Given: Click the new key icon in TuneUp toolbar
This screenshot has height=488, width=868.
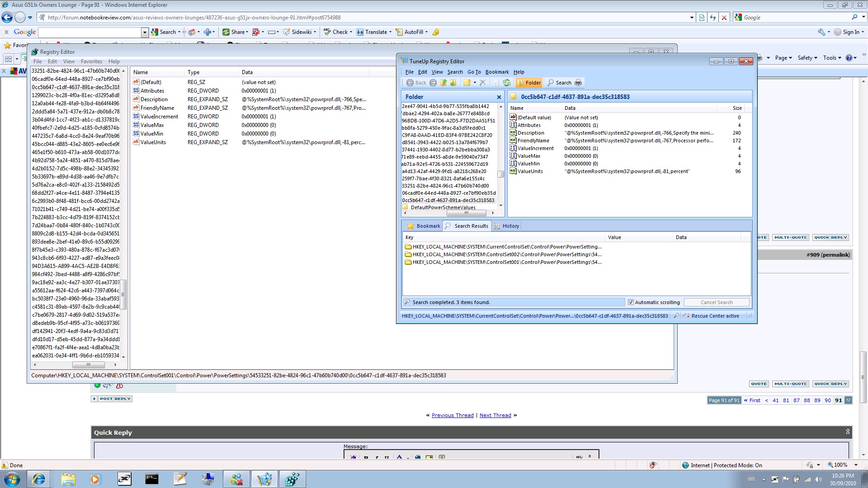Looking at the screenshot, I should [467, 83].
